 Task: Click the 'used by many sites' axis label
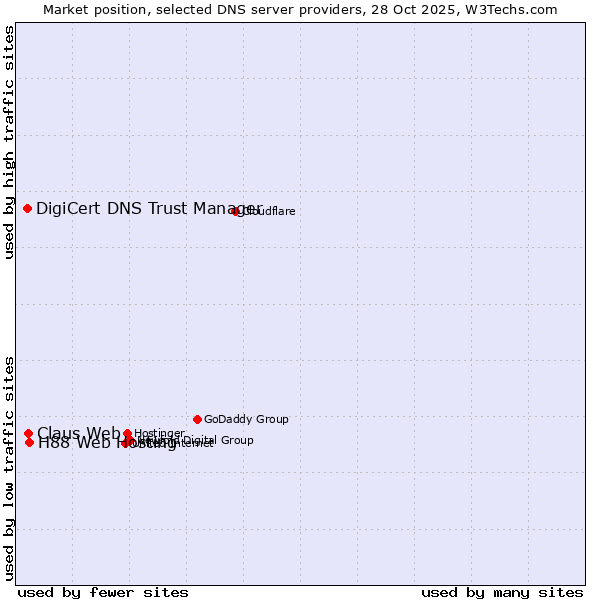coord(502,592)
